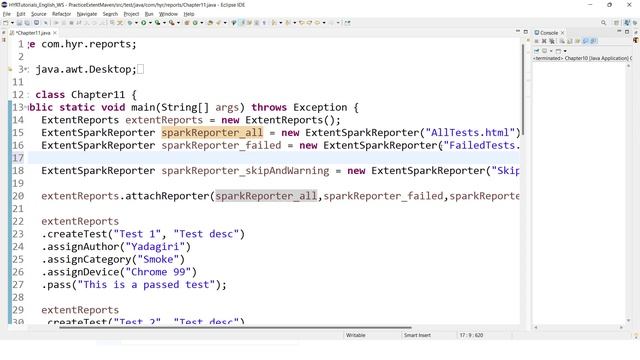Click the Save All toolbar icon
This screenshot has height=360, width=640.
pyautogui.click(x=27, y=23)
